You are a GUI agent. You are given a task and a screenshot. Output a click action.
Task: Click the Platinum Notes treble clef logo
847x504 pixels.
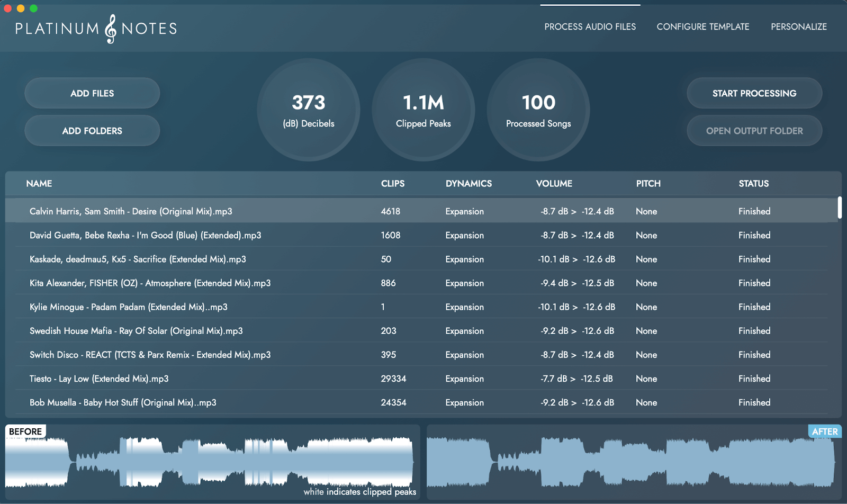click(x=111, y=29)
